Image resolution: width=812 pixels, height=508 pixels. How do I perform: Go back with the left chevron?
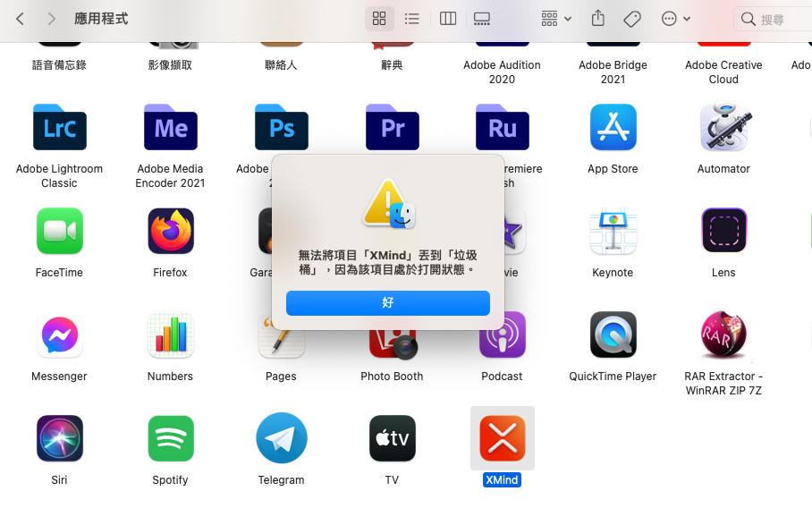pos(21,19)
